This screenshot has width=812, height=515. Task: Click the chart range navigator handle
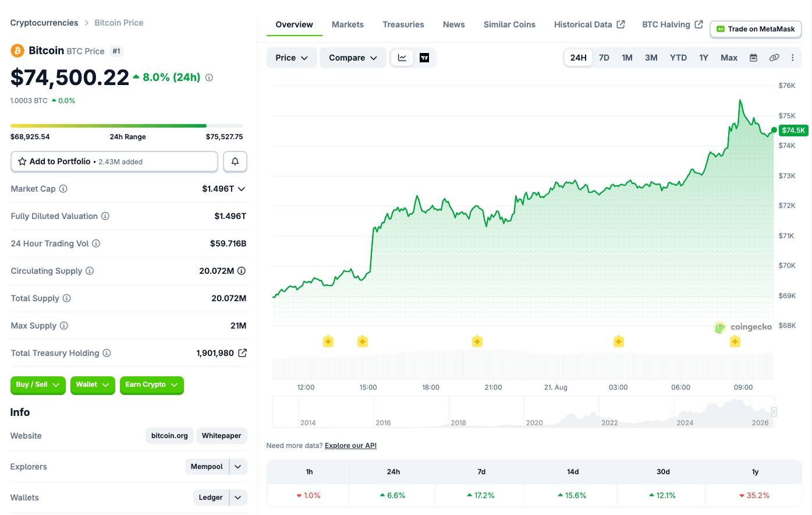tap(774, 412)
